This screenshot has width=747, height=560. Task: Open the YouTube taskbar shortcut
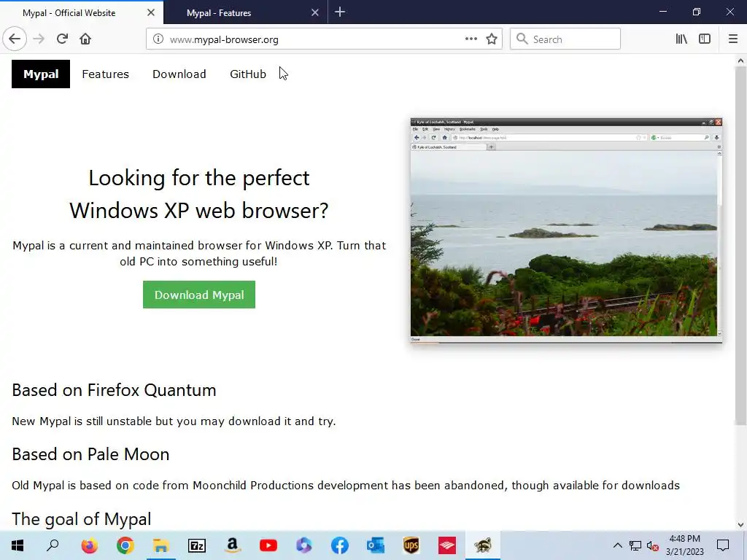268,545
